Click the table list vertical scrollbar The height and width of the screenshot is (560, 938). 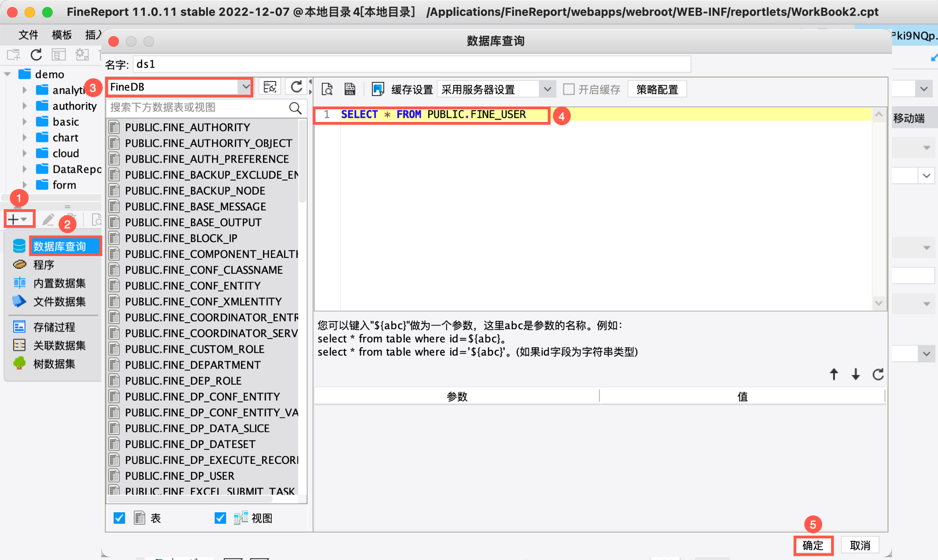[303, 162]
